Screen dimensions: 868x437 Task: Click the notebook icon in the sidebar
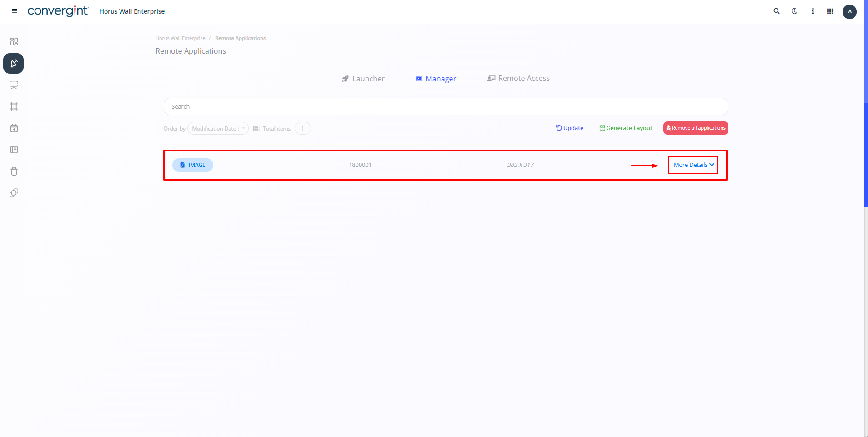[x=14, y=150]
